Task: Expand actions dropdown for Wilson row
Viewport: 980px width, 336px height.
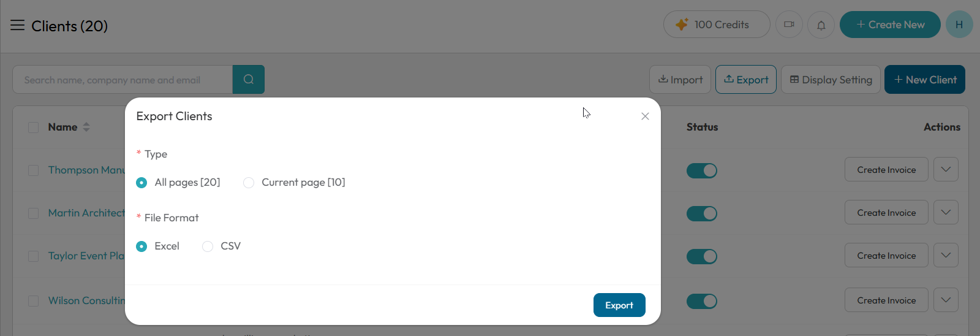Action: point(946,300)
